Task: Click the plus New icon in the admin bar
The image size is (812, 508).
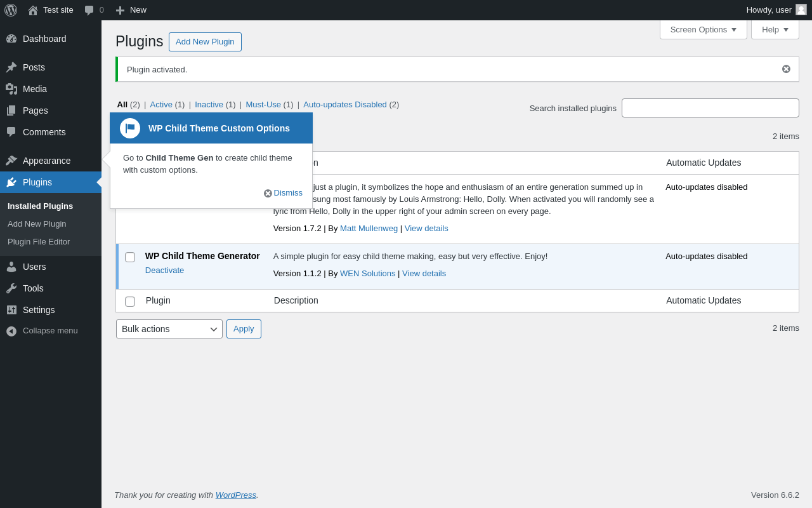Action: click(x=120, y=10)
